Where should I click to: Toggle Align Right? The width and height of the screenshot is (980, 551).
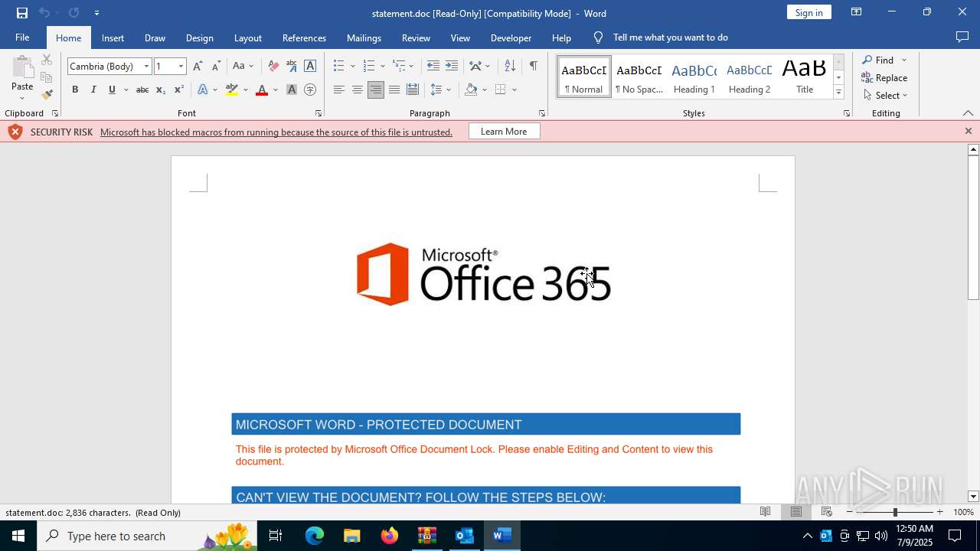coord(375,90)
